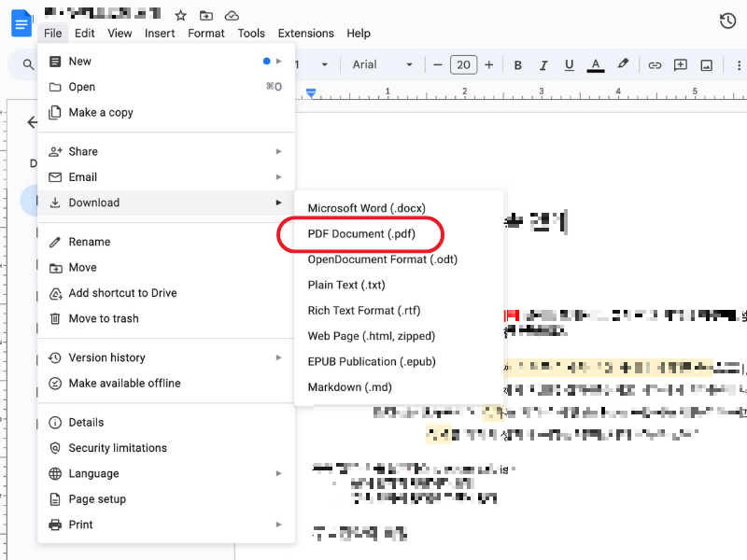Viewport: 747px width, 560px height.
Task: Choose Rename from File menu
Action: pos(166,242)
